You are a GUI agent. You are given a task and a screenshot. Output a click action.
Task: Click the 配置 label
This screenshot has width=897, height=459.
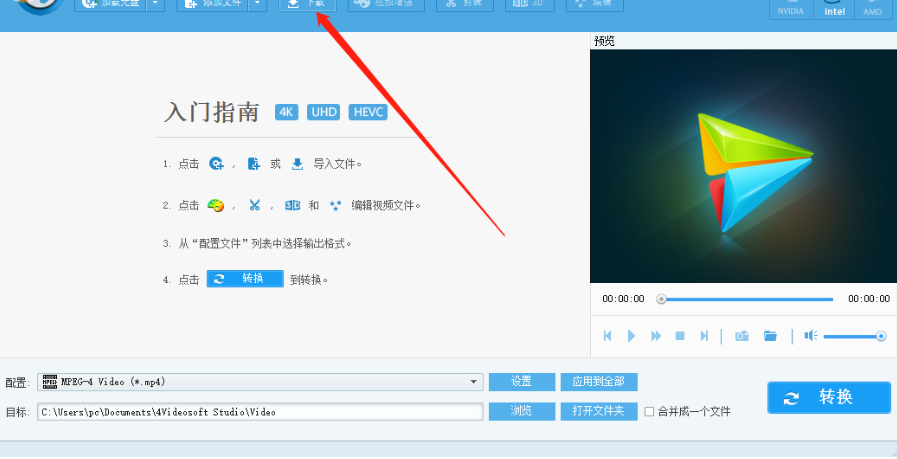[x=17, y=383]
